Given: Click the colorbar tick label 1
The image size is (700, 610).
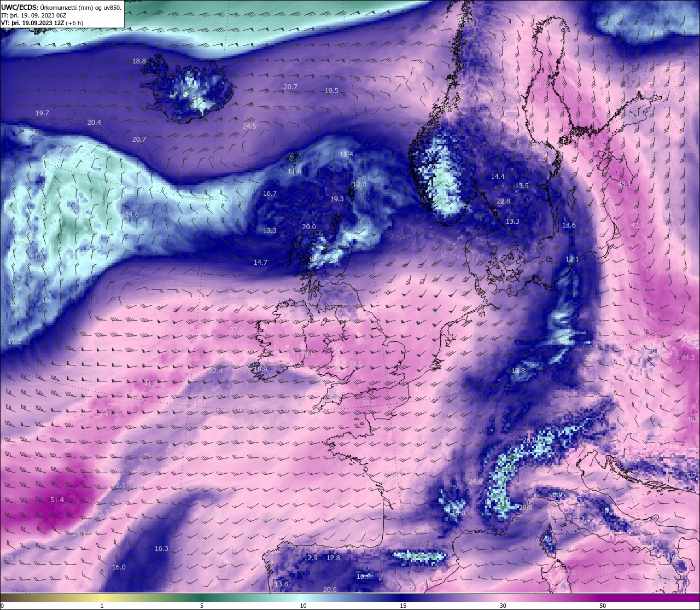Looking at the screenshot, I should click(x=102, y=606).
